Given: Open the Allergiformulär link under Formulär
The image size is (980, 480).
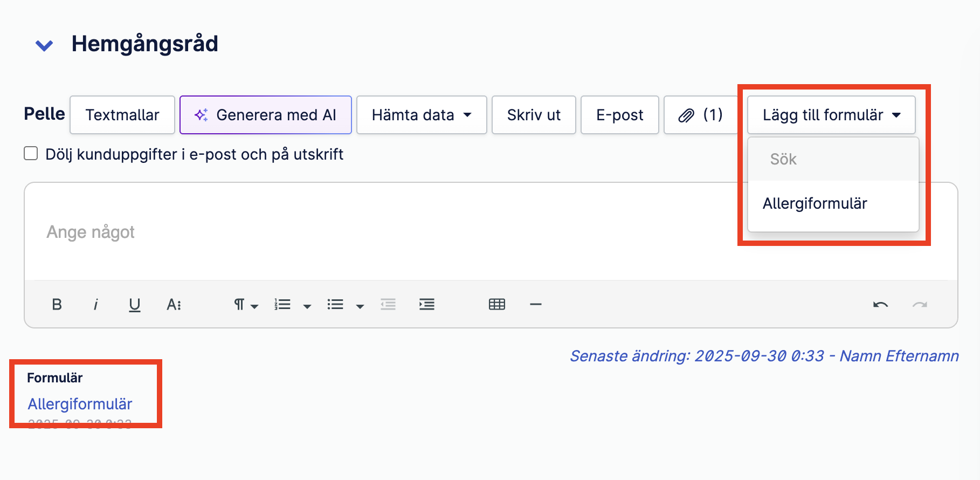Looking at the screenshot, I should pos(80,404).
